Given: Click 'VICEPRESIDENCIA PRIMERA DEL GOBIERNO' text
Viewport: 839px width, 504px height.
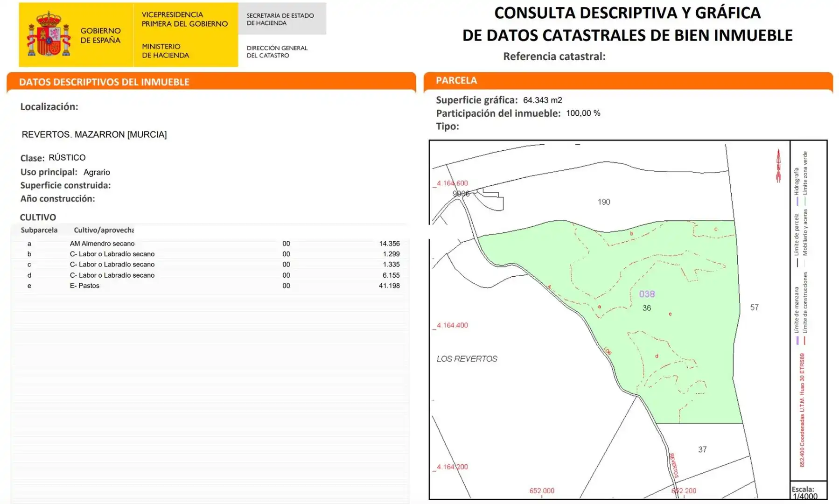Looking at the screenshot, I should point(185,19).
